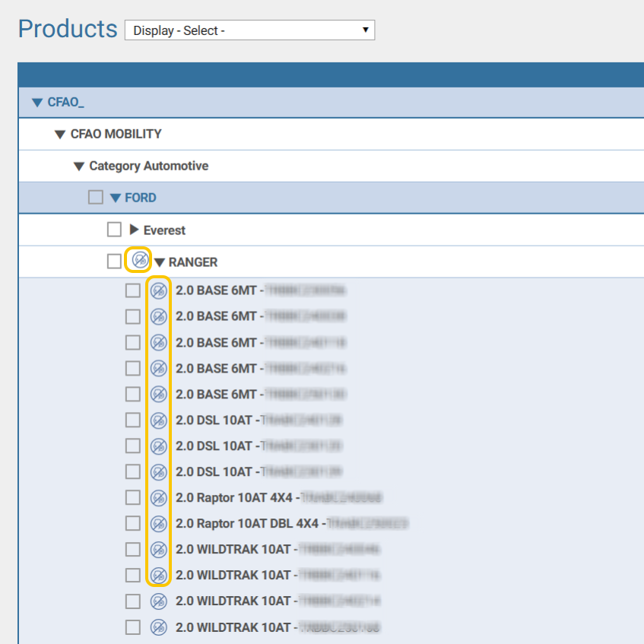644x644 pixels.
Task: Expand the Everest model arrow
Action: tap(134, 229)
